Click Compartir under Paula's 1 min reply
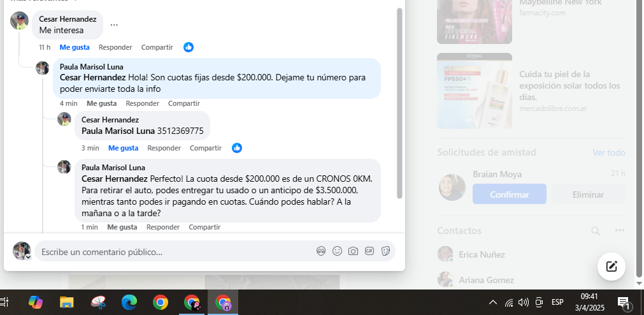This screenshot has width=644, height=315. click(x=204, y=227)
